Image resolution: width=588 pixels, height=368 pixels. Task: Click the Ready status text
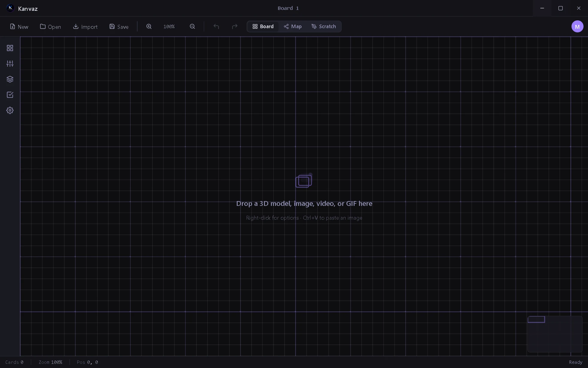click(x=575, y=362)
